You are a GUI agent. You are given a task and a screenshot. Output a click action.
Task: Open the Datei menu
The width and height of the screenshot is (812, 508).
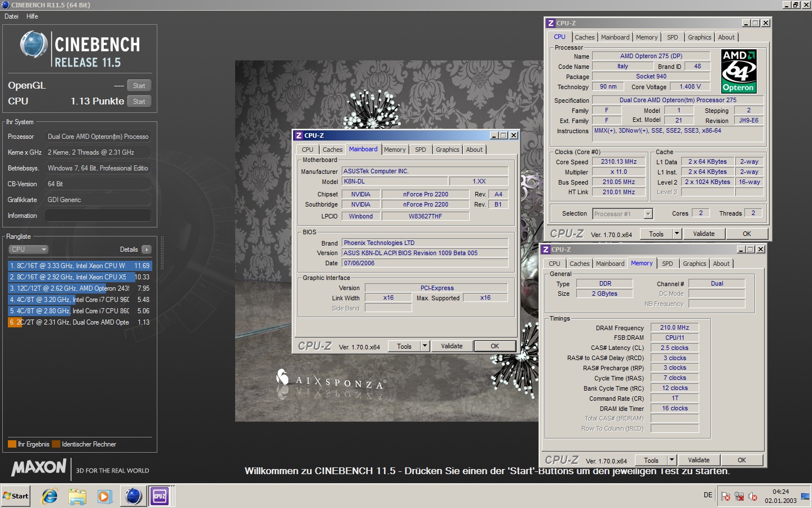11,16
